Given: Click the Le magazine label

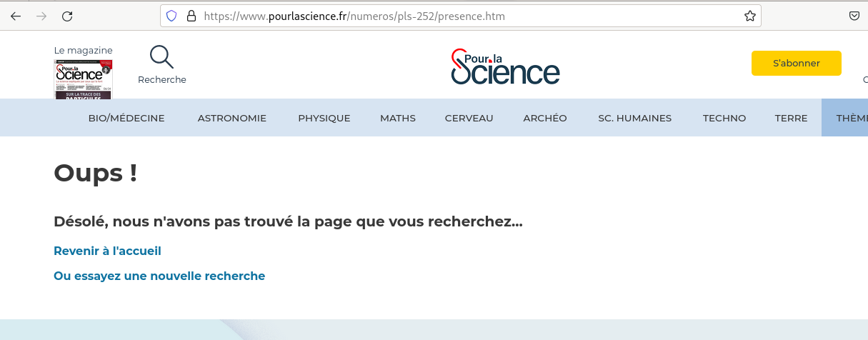Looking at the screenshot, I should pyautogui.click(x=84, y=51).
